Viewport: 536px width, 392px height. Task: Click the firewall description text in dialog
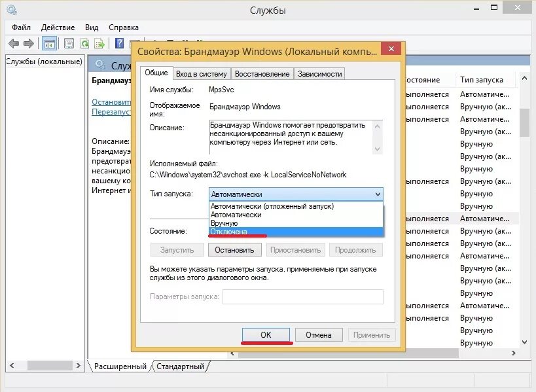click(x=287, y=134)
